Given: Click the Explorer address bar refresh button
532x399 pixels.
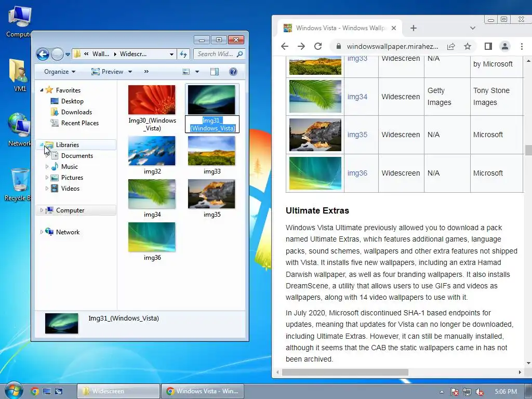Looking at the screenshot, I should coord(183,54).
